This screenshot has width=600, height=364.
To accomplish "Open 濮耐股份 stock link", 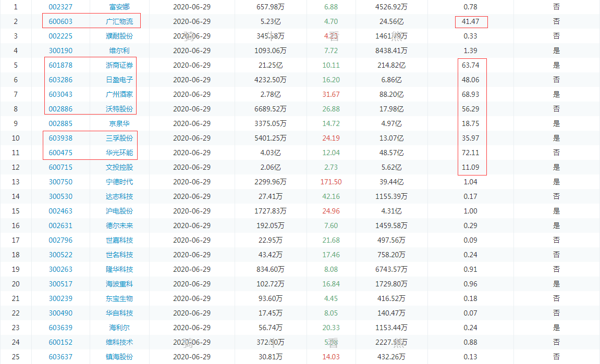I will pos(119,36).
